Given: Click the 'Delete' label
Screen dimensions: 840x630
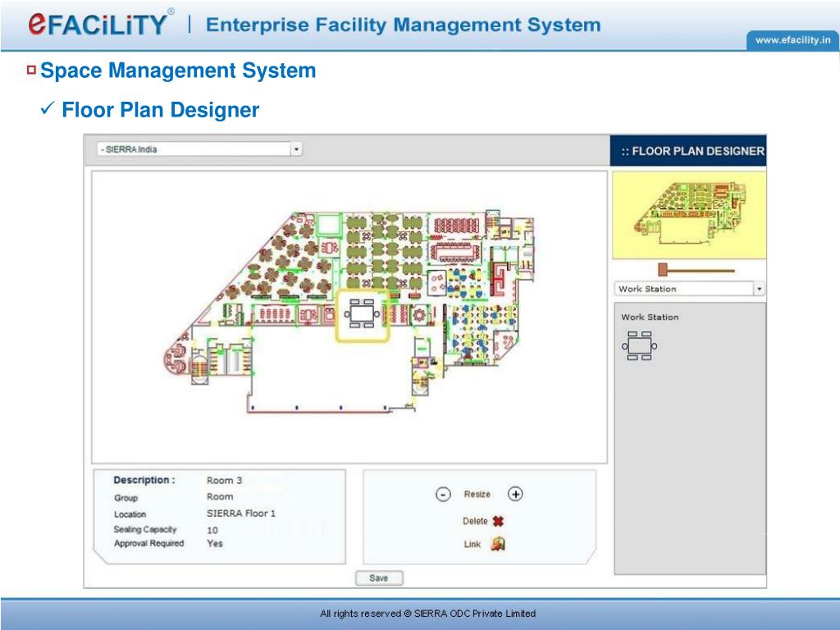Looking at the screenshot, I should click(x=475, y=521).
